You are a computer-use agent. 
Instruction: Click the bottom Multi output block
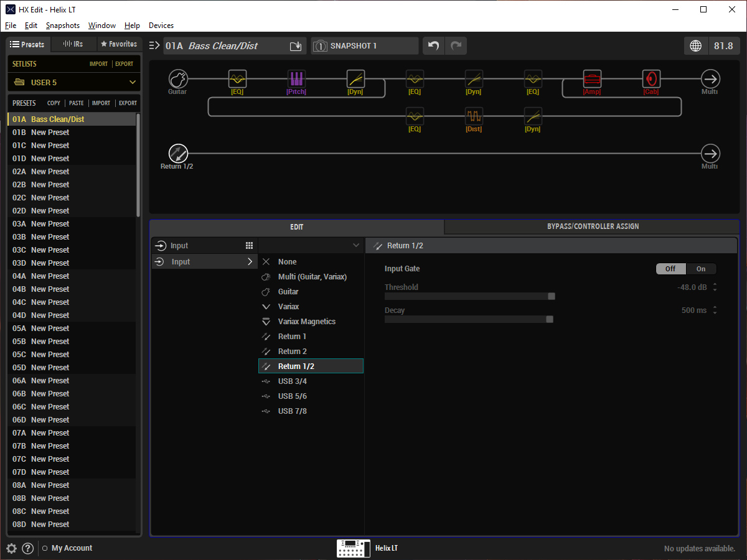(x=710, y=154)
